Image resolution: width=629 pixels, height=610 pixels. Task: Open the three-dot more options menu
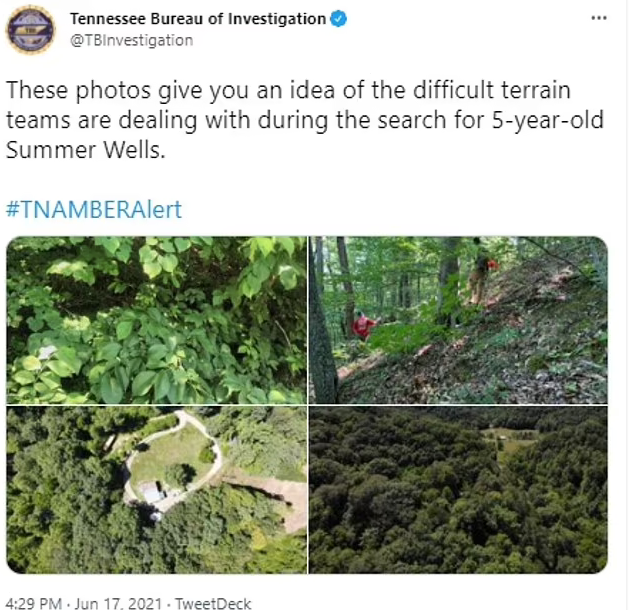coord(599,18)
